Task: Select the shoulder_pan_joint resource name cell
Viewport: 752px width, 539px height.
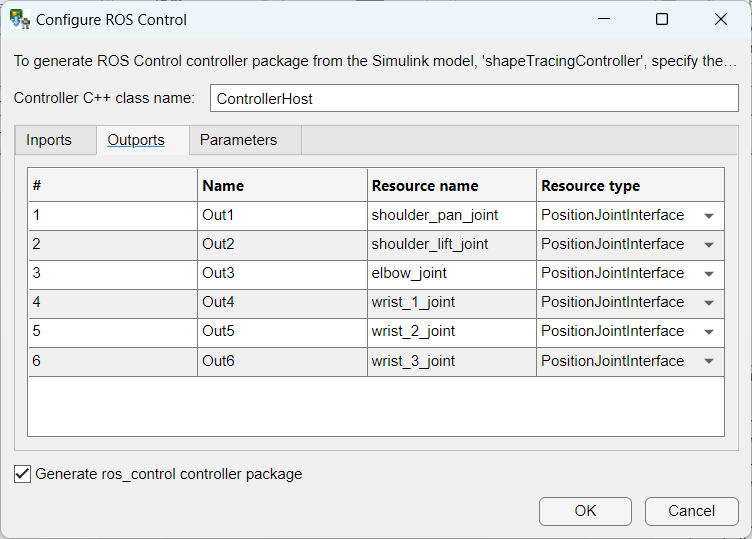Action: 450,215
